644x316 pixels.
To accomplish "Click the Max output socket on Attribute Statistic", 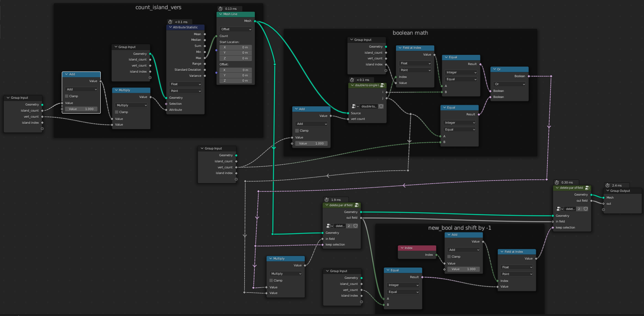I will point(205,58).
